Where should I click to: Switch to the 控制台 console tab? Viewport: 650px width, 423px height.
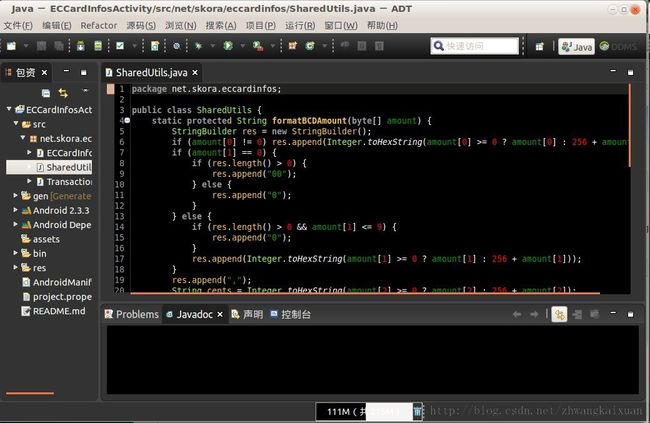(290, 314)
